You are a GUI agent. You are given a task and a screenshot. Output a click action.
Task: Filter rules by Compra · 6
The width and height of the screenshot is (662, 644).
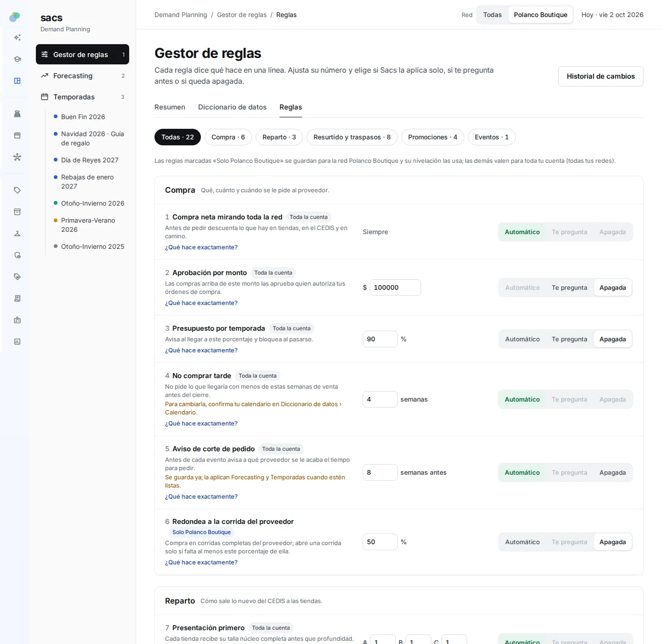[x=228, y=137]
